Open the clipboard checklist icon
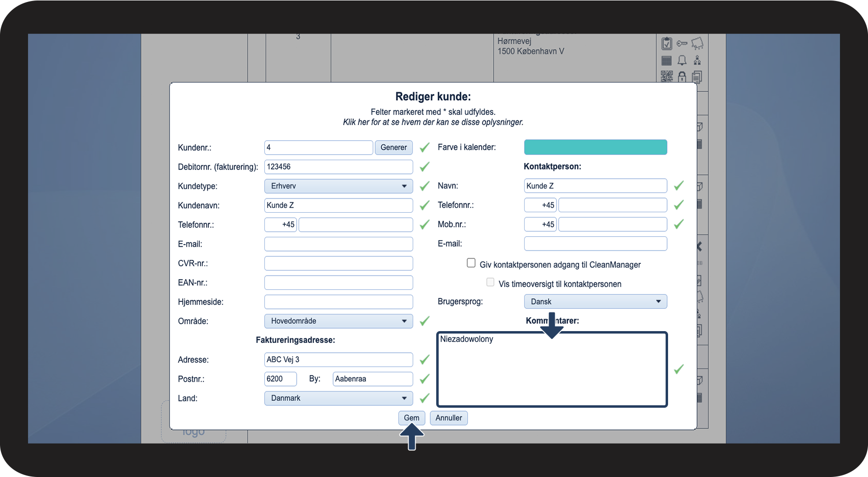Image resolution: width=868 pixels, height=477 pixels. (x=667, y=44)
